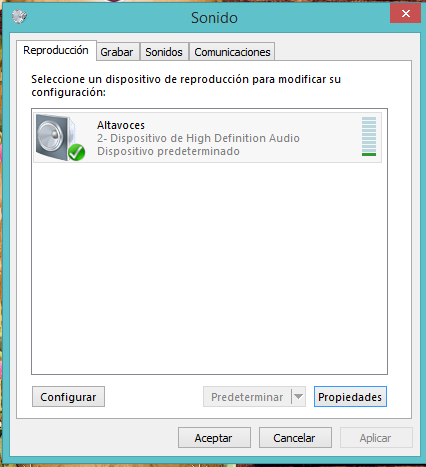Select the Altavoces device name text
This screenshot has height=467, width=426.
tap(121, 125)
